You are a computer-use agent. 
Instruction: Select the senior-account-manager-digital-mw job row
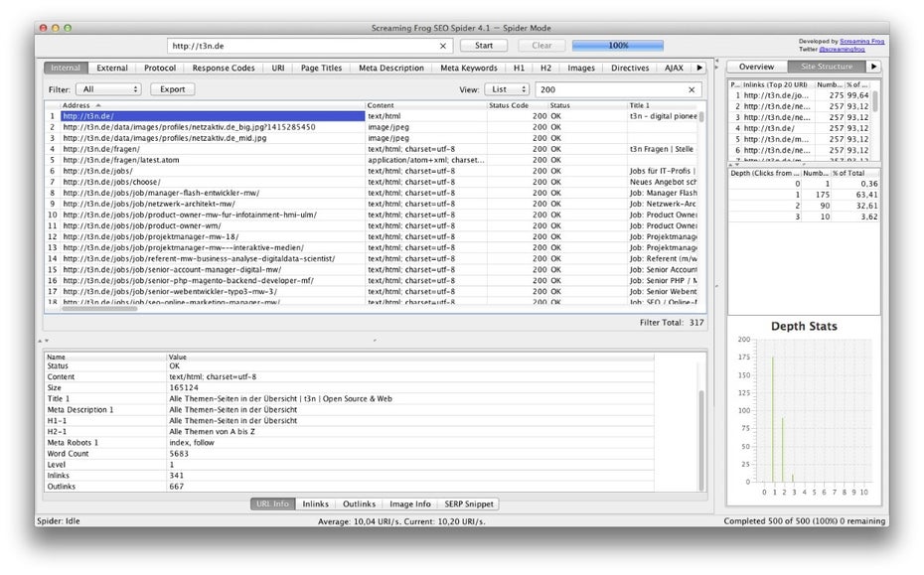click(x=373, y=269)
